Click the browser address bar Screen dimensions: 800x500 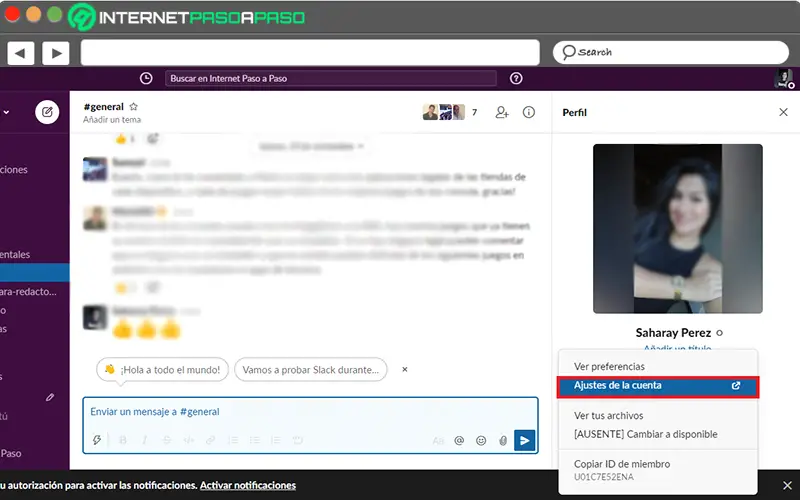(310, 52)
